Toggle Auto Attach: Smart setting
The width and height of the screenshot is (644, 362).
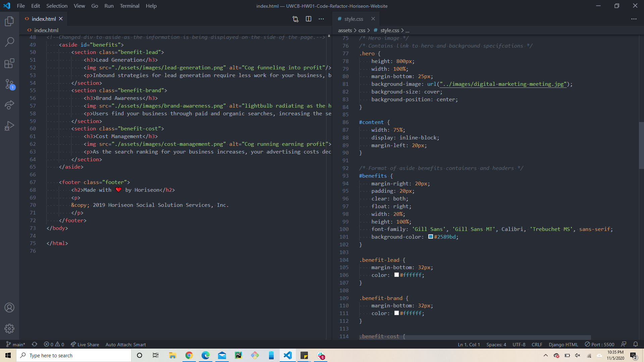[x=125, y=344]
